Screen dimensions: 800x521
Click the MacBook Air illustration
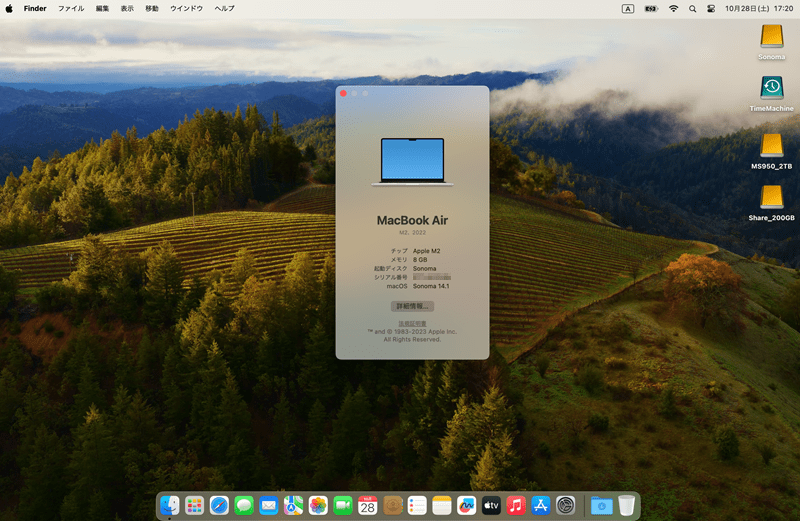pos(412,162)
